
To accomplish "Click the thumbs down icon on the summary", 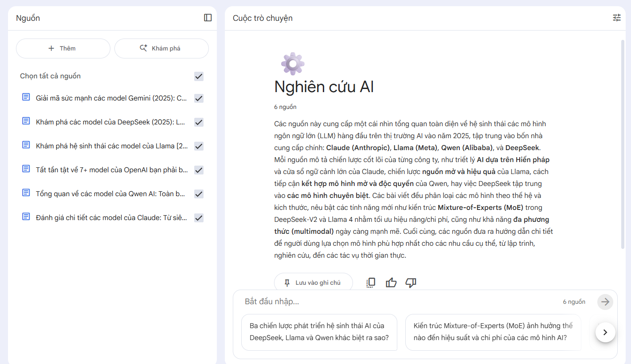I will point(410,282).
